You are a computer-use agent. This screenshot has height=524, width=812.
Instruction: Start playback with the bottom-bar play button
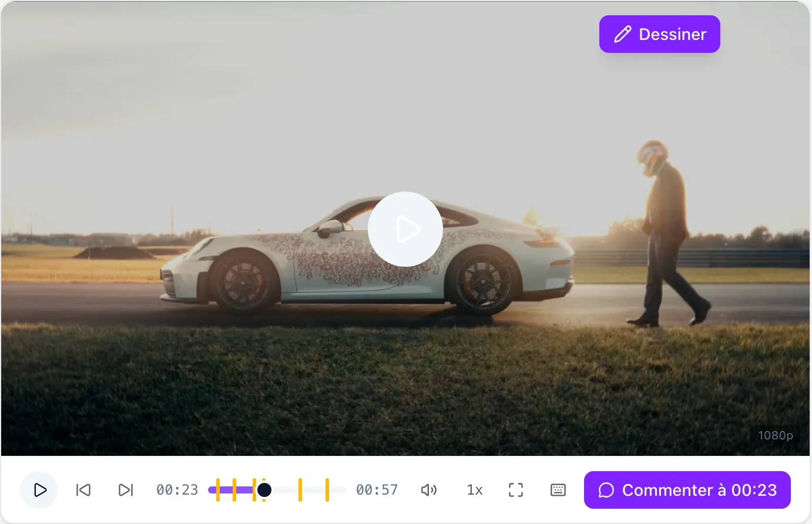pyautogui.click(x=39, y=490)
